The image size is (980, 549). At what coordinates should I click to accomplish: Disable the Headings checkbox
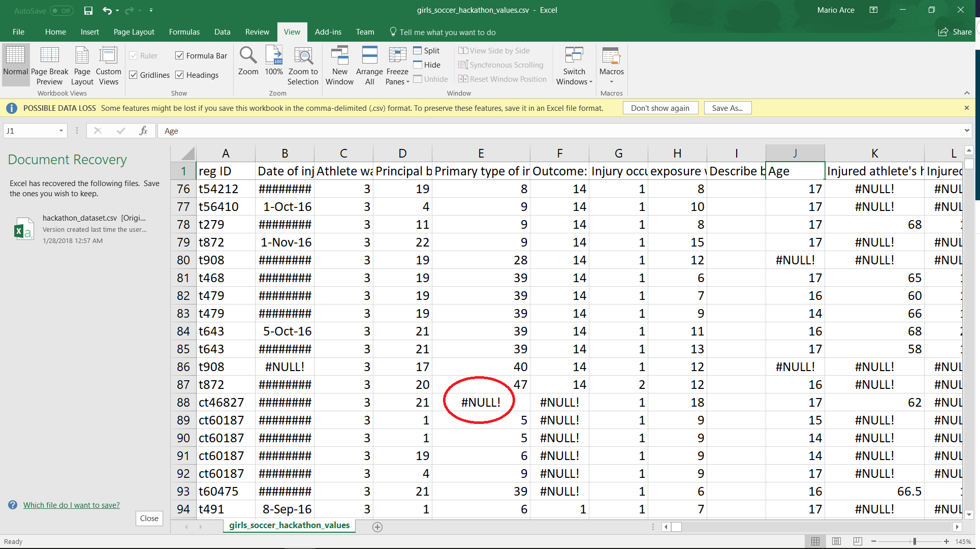179,75
